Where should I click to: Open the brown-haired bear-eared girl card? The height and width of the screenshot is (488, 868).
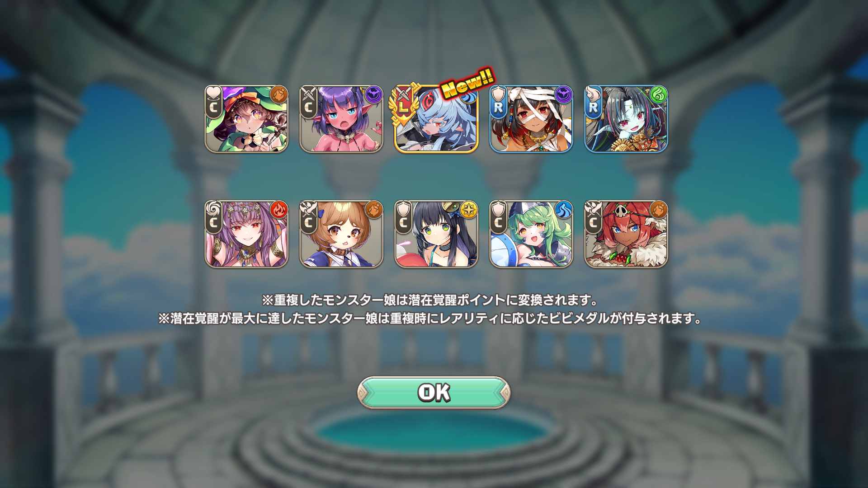pos(341,234)
